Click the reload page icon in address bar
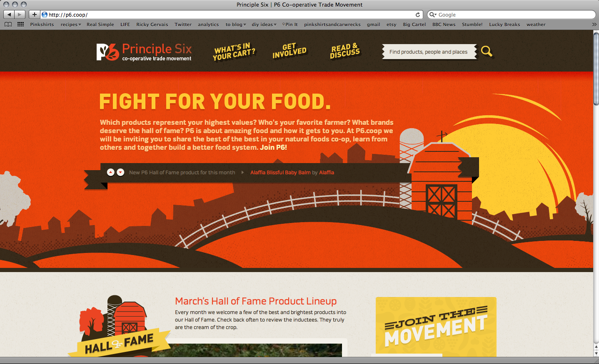Screen dimensions: 599x364 (x=418, y=15)
